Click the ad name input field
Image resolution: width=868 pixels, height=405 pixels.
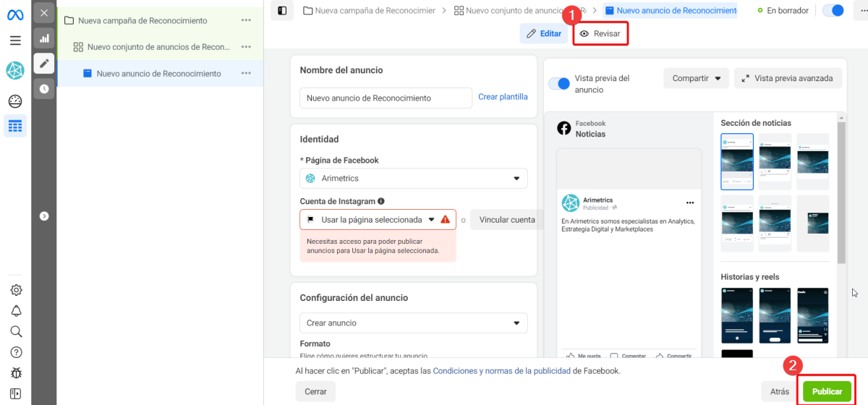(386, 98)
